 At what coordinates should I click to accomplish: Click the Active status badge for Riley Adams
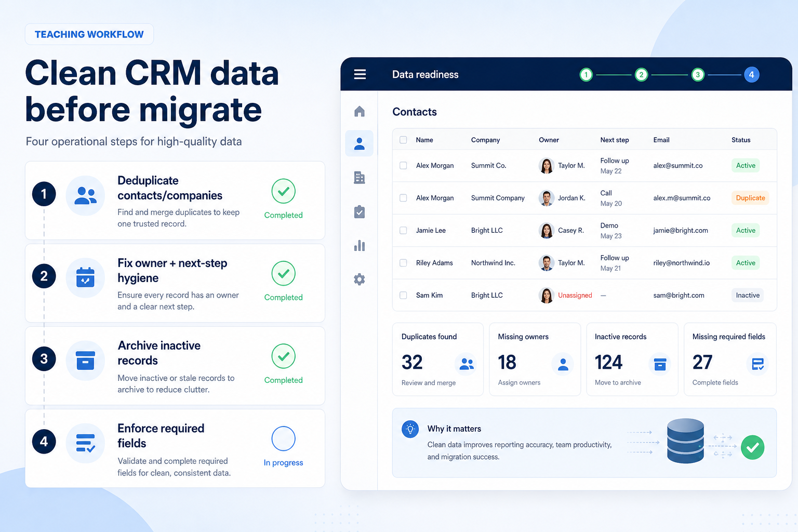pos(746,263)
